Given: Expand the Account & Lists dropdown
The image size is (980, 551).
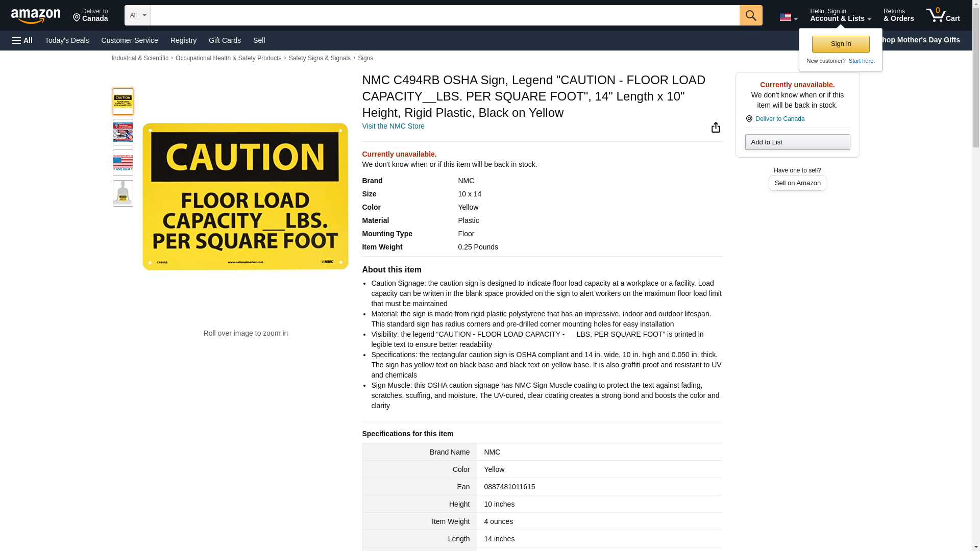Looking at the screenshot, I should [840, 15].
